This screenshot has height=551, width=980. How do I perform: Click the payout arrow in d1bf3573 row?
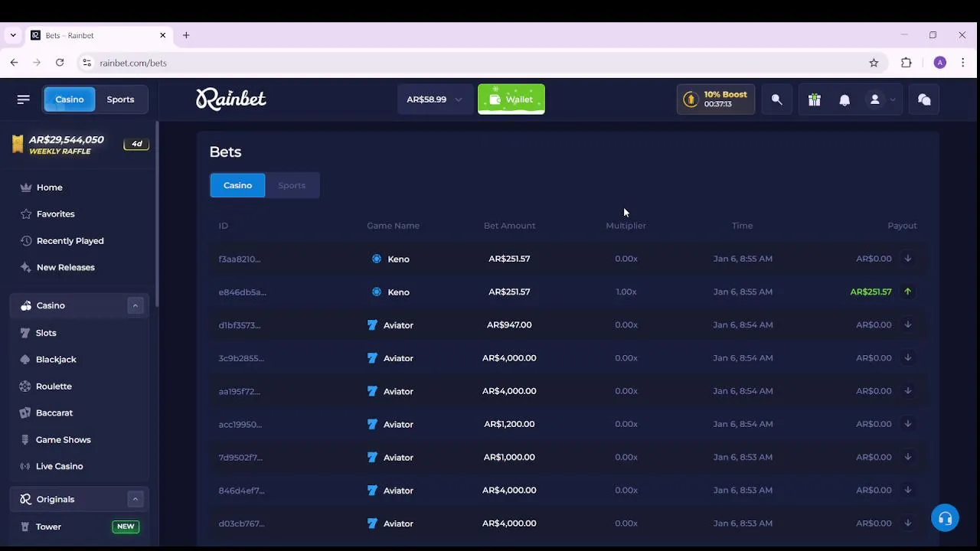pyautogui.click(x=908, y=324)
